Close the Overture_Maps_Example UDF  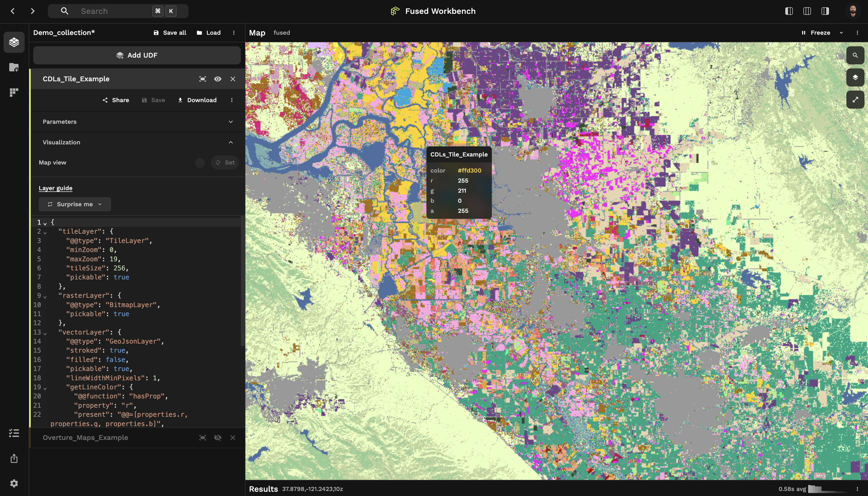pos(233,438)
